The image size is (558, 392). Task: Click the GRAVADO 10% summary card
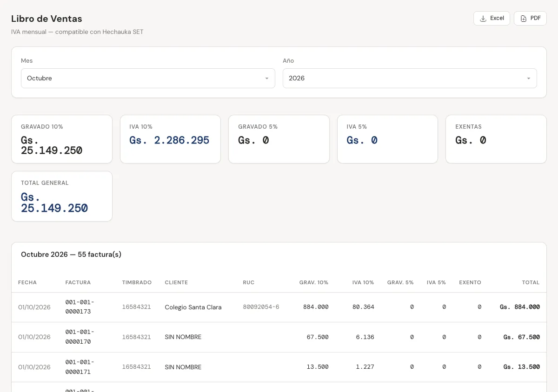click(x=62, y=139)
